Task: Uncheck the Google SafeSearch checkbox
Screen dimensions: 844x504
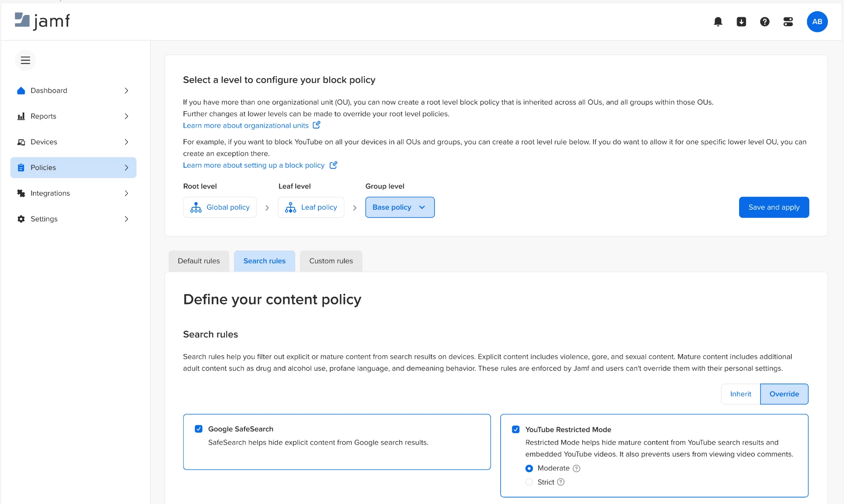Action: pos(198,429)
